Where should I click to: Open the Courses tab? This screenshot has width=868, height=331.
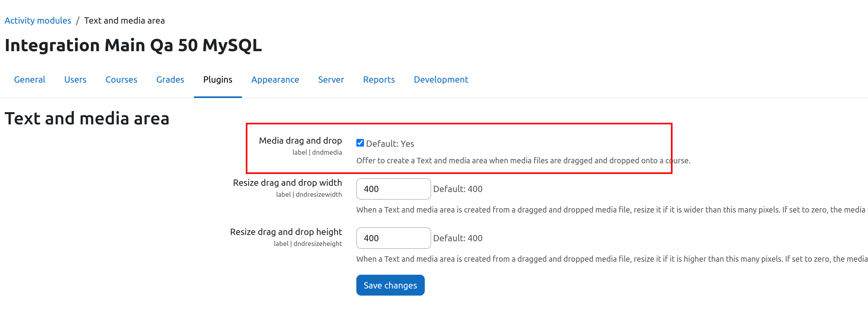(x=121, y=80)
